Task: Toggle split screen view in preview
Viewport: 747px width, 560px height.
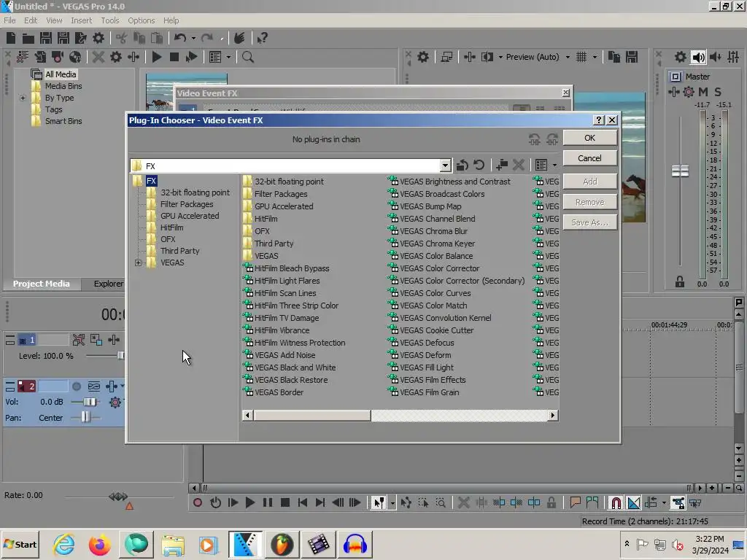Action: coord(487,57)
